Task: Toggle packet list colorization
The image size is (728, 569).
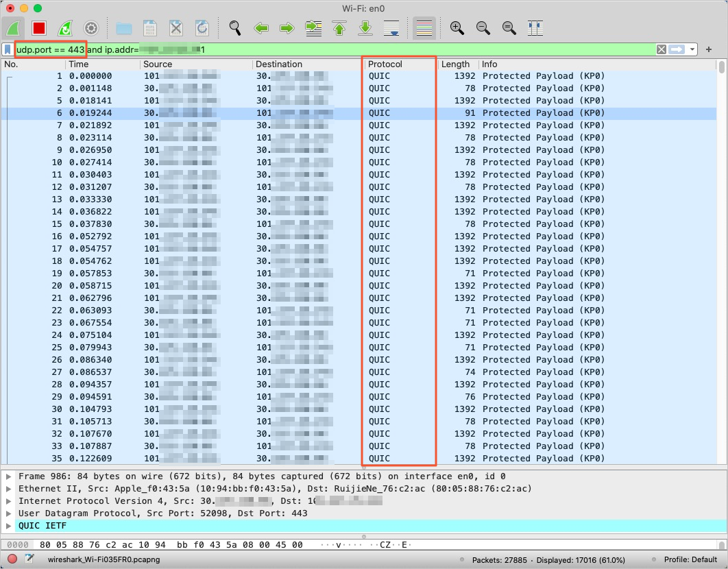Action: [424, 28]
